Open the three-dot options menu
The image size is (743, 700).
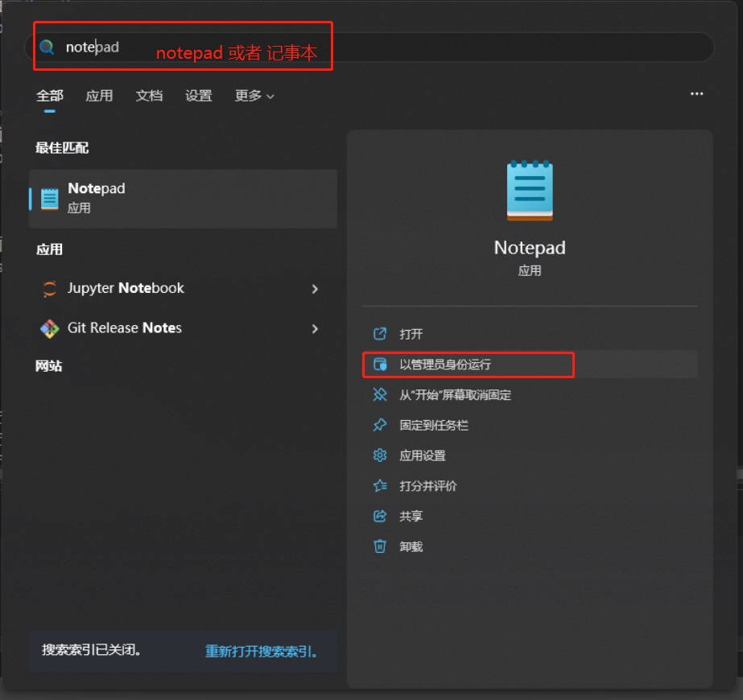coord(696,94)
